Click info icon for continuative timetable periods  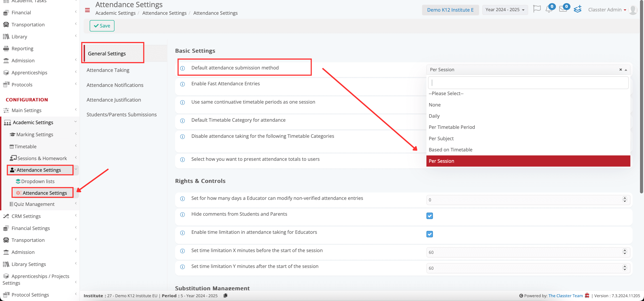[x=182, y=102]
